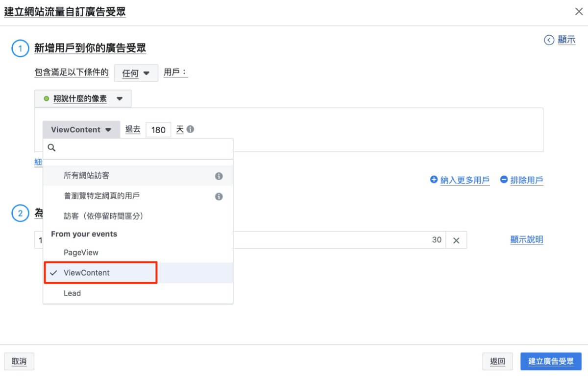The width and height of the screenshot is (588, 377).
Task: Click 排除用戶 link
Action: 521,180
